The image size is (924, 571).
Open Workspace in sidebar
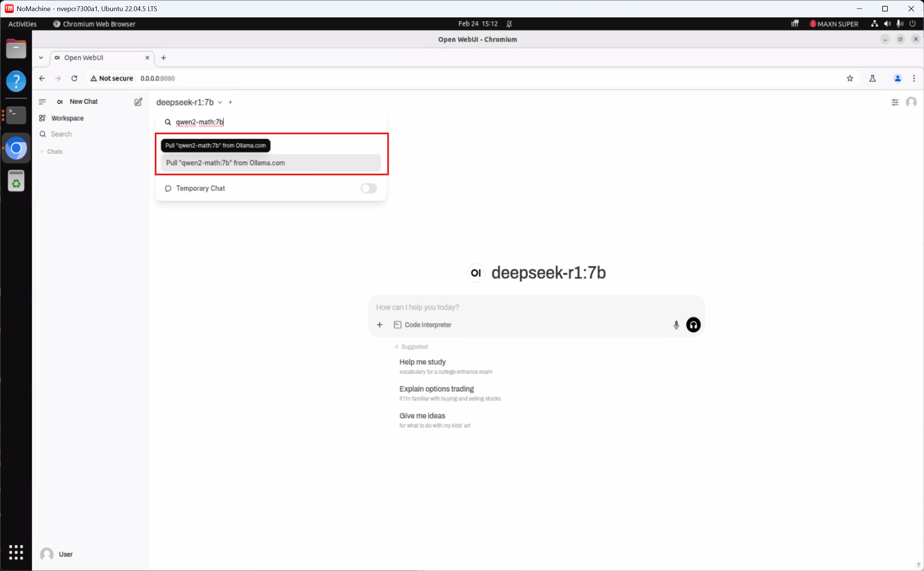pyautogui.click(x=67, y=118)
